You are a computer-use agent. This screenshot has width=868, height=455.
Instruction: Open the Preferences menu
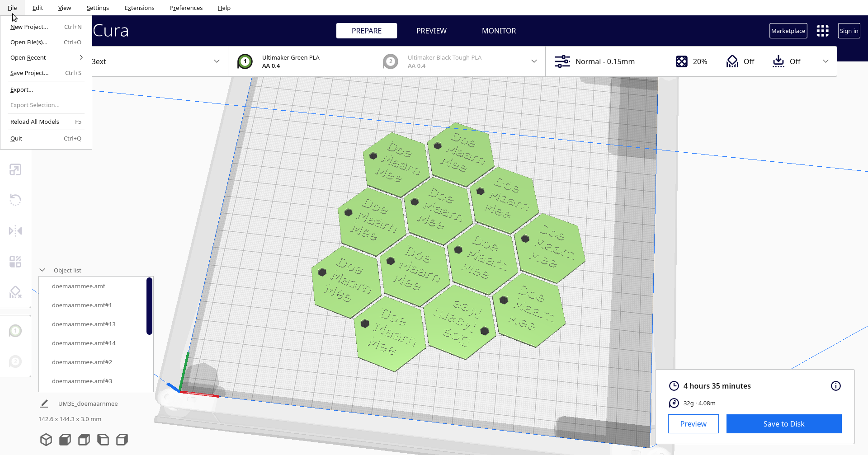pos(186,8)
